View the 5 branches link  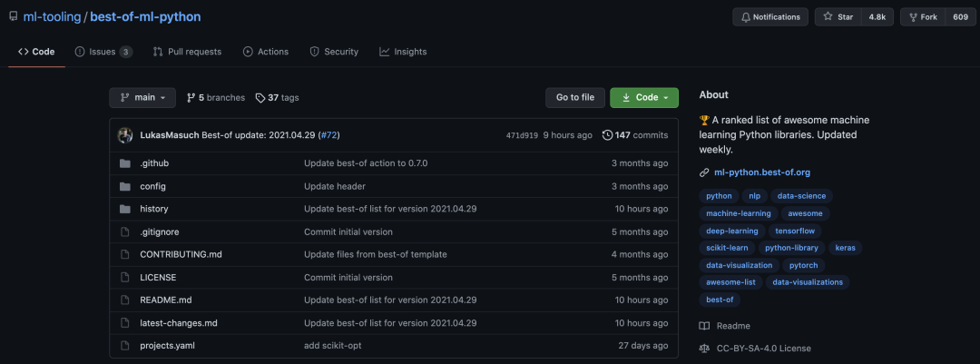[216, 97]
